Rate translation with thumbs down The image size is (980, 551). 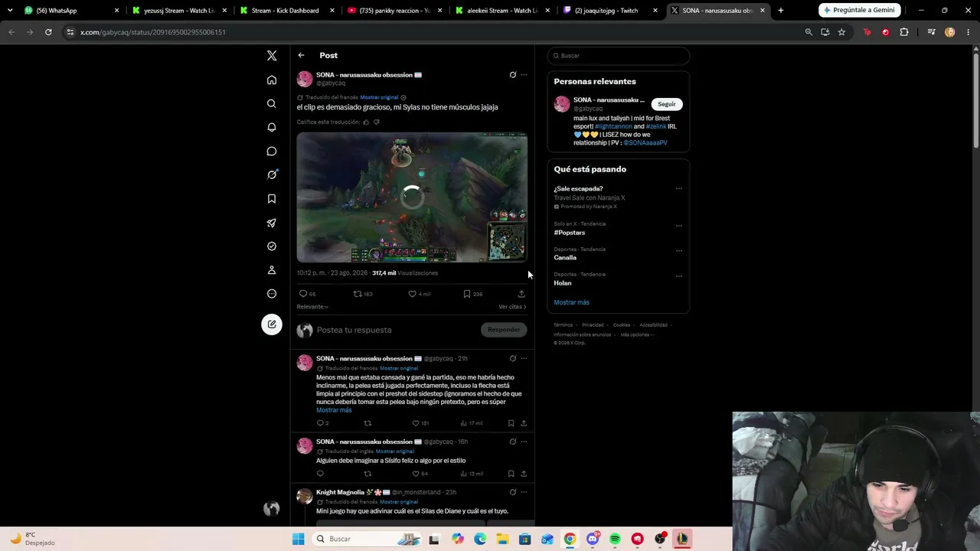pos(376,122)
